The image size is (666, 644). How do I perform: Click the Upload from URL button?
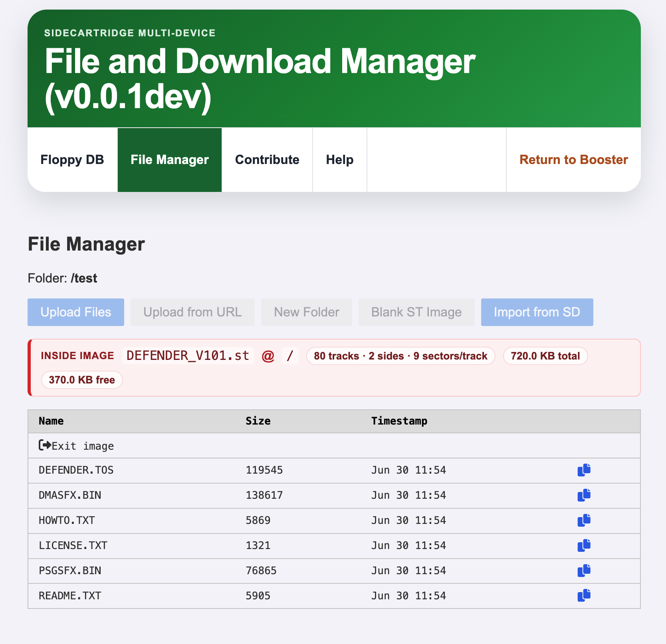[192, 312]
